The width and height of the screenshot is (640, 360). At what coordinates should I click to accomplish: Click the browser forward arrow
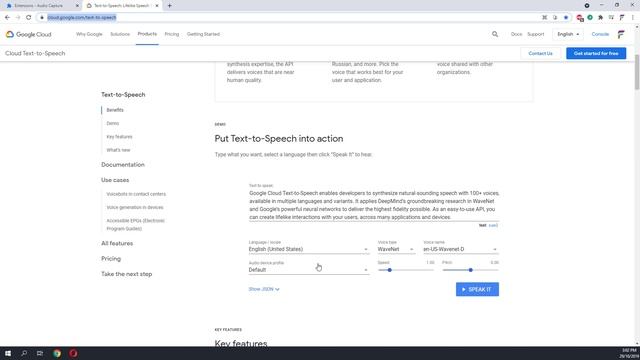18,18
